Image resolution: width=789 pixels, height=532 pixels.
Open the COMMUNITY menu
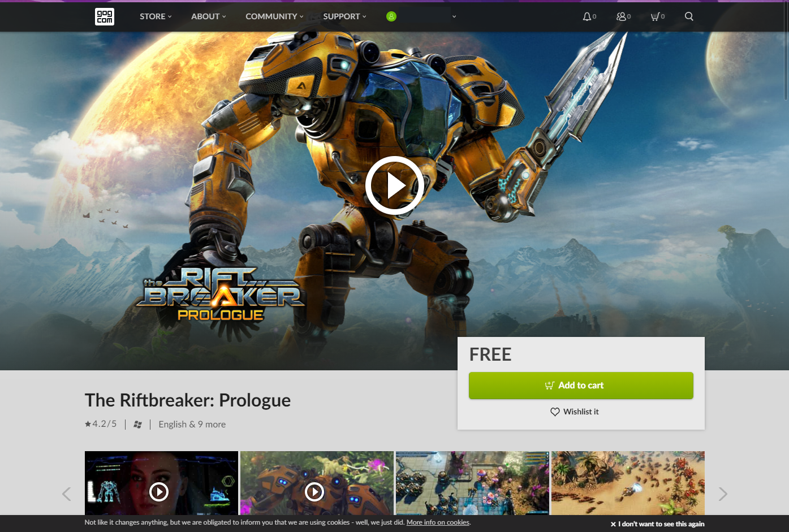click(274, 16)
